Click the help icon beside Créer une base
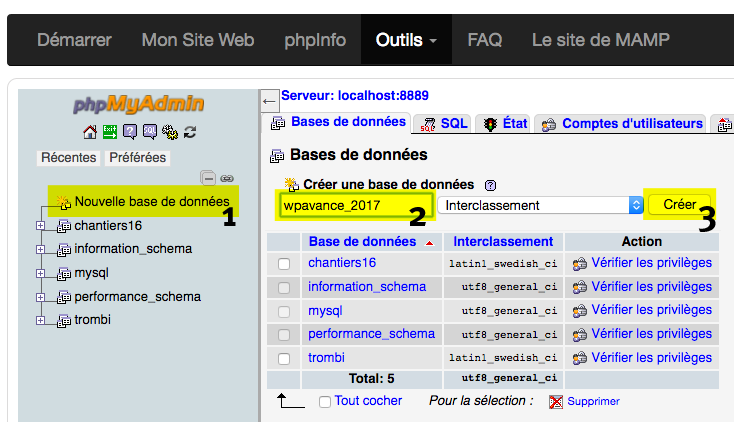The image size is (734, 422). [x=490, y=185]
